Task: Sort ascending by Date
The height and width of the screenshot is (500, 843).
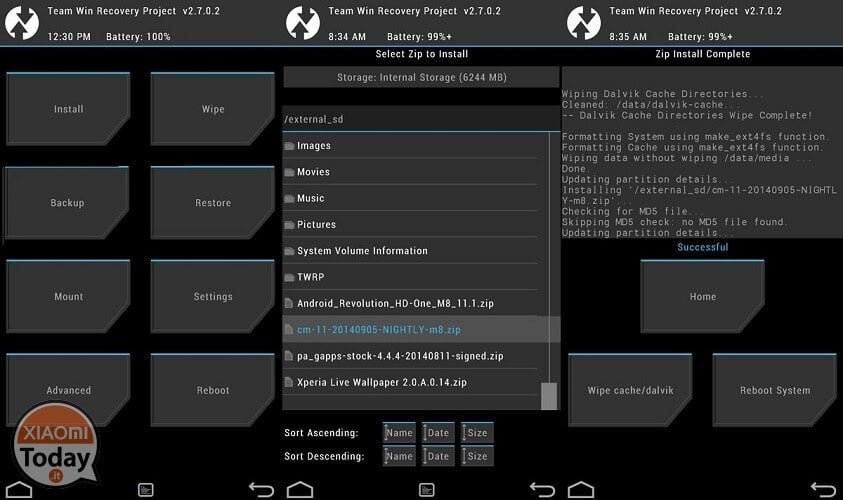Action: click(438, 433)
